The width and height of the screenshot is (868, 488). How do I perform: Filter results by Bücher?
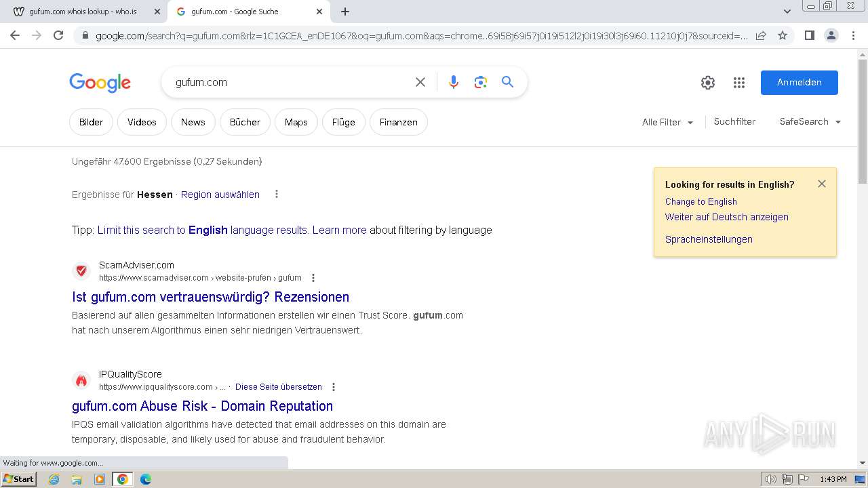(x=245, y=122)
